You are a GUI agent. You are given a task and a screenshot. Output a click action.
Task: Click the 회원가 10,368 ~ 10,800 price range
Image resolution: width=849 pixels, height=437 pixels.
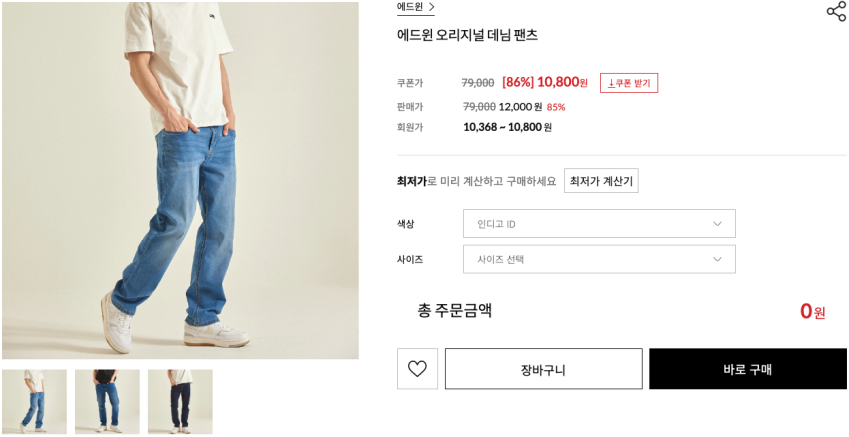point(507,127)
